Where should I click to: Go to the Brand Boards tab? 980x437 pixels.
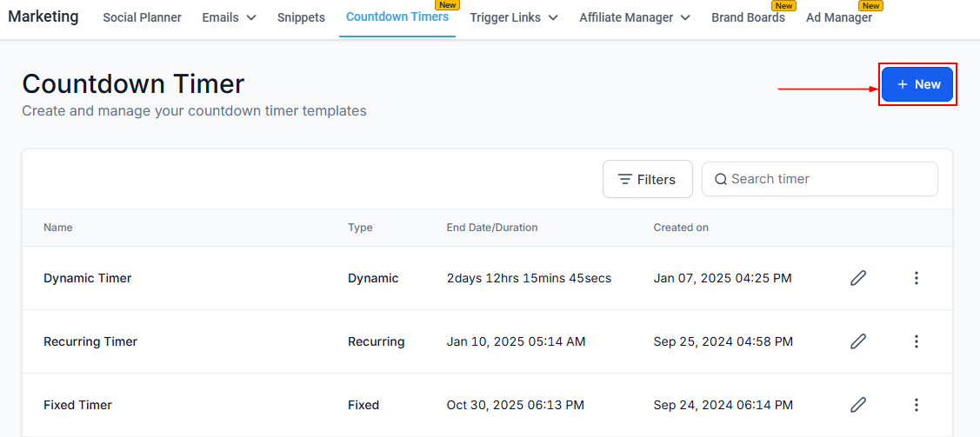tap(748, 17)
